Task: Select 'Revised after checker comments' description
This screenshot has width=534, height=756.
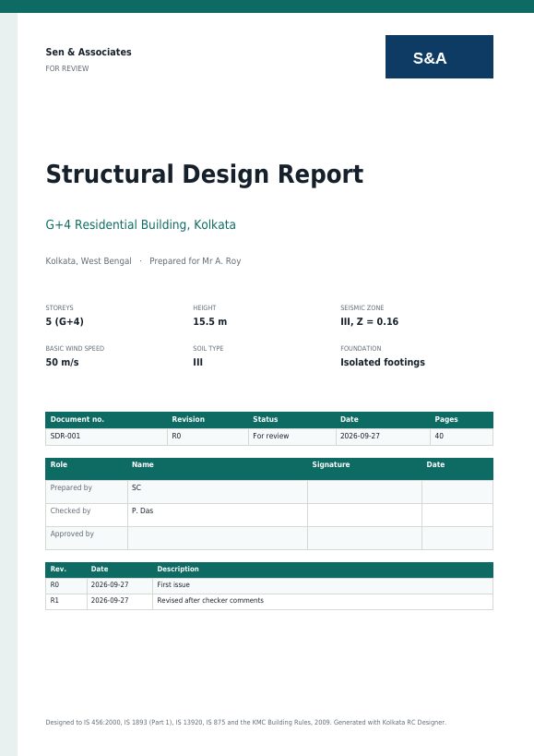Action: (323, 601)
